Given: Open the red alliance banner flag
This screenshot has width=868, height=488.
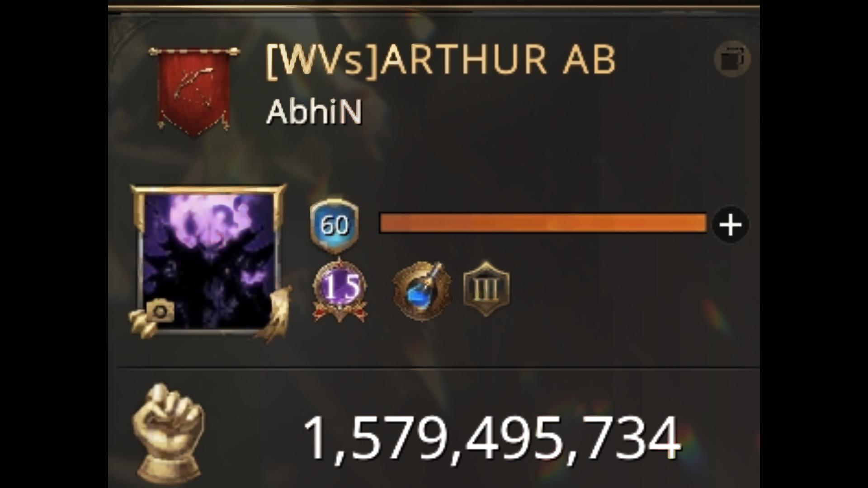Looking at the screenshot, I should 194,91.
